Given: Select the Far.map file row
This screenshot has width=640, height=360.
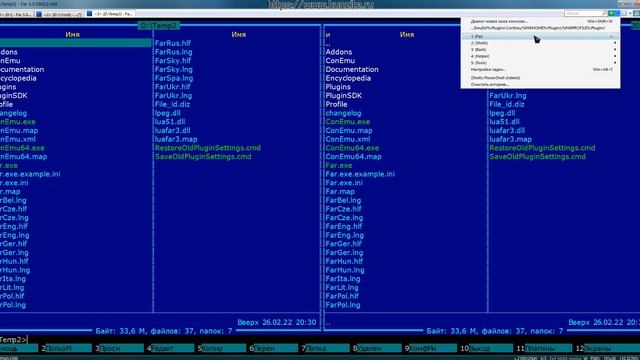Looking at the screenshot, I should click(x=340, y=191).
